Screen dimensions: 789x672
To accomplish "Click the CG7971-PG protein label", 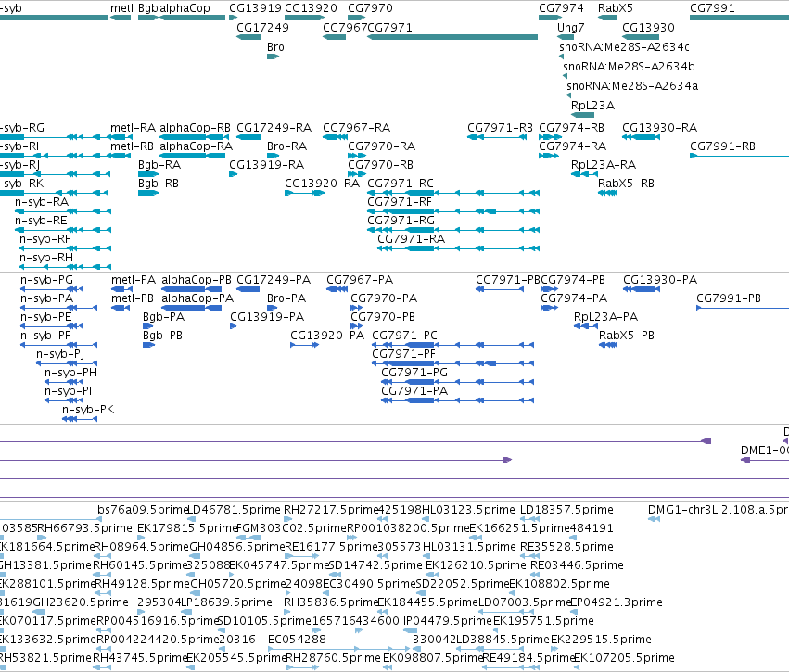I will tap(414, 373).
